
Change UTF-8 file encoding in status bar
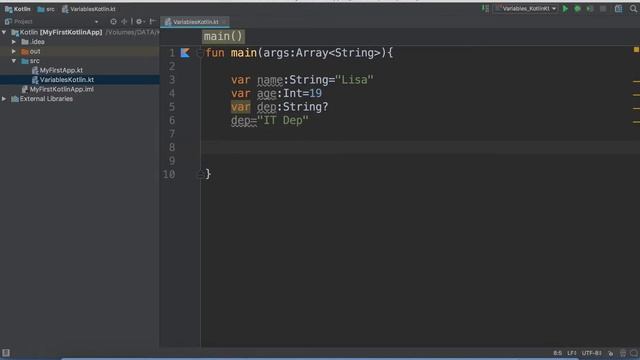[x=591, y=353]
